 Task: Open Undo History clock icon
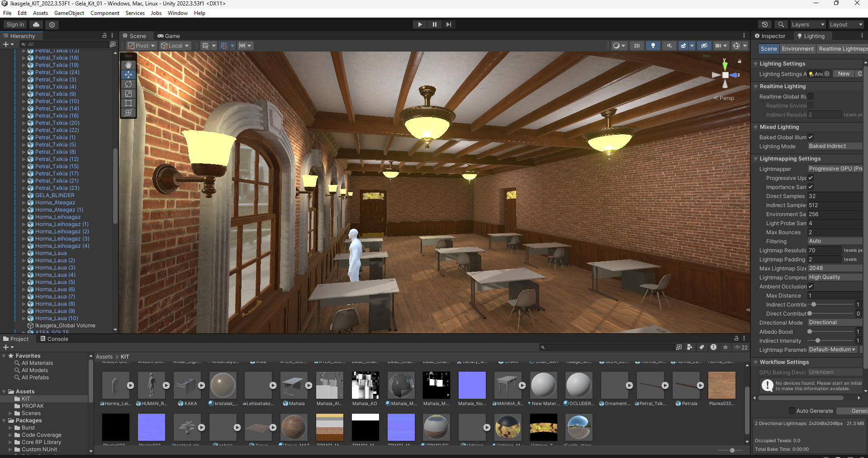pos(765,24)
